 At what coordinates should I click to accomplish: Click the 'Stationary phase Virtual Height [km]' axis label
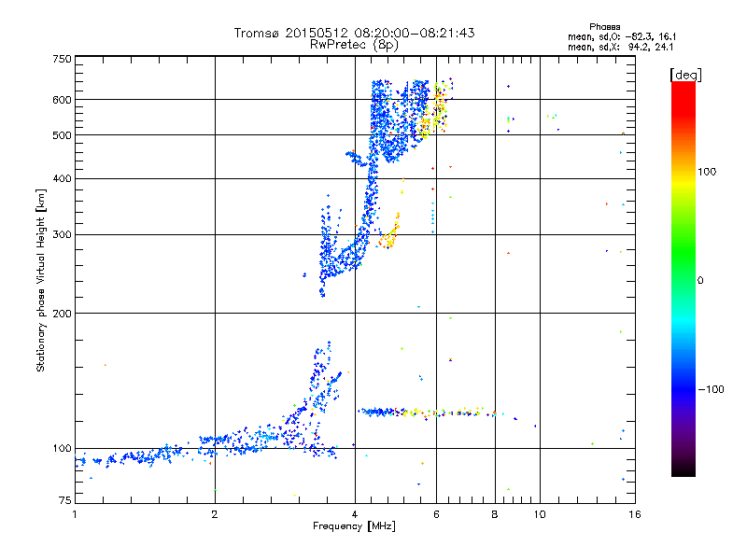pyautogui.click(x=41, y=280)
